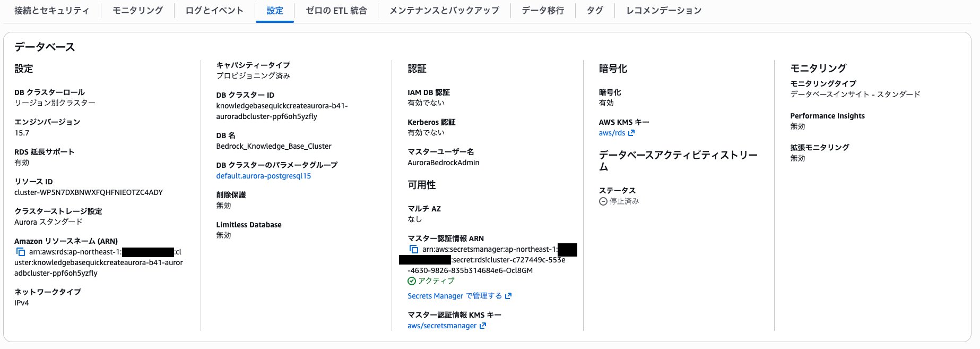
Task: Click the Secrets Manager で管理する link
Action: point(455,295)
